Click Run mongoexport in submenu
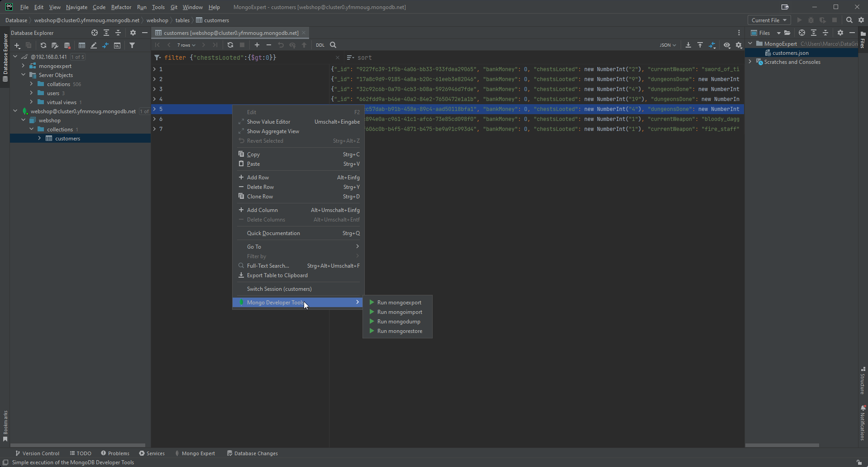Viewport: 868px width, 467px height. tap(398, 302)
